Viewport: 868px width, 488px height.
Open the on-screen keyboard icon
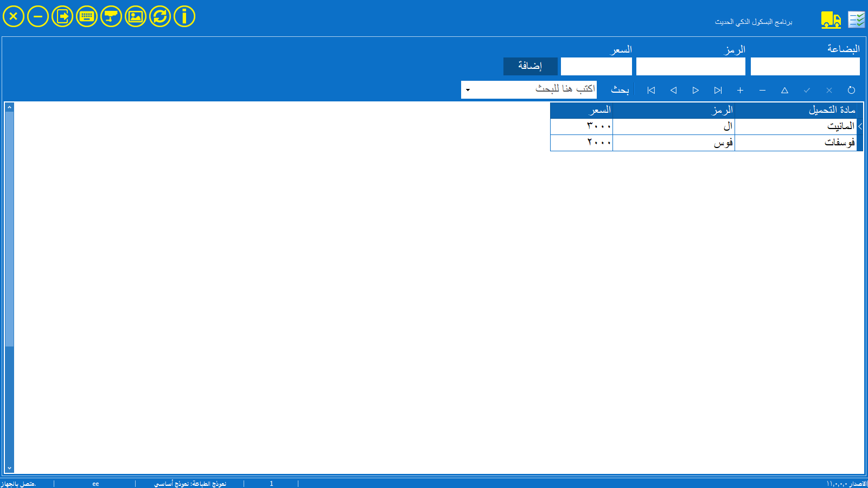tap(87, 16)
